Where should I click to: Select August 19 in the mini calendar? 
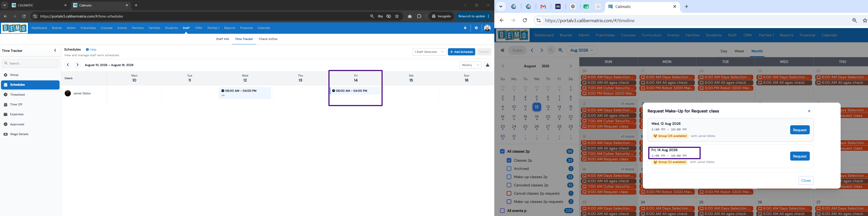tap(536, 117)
